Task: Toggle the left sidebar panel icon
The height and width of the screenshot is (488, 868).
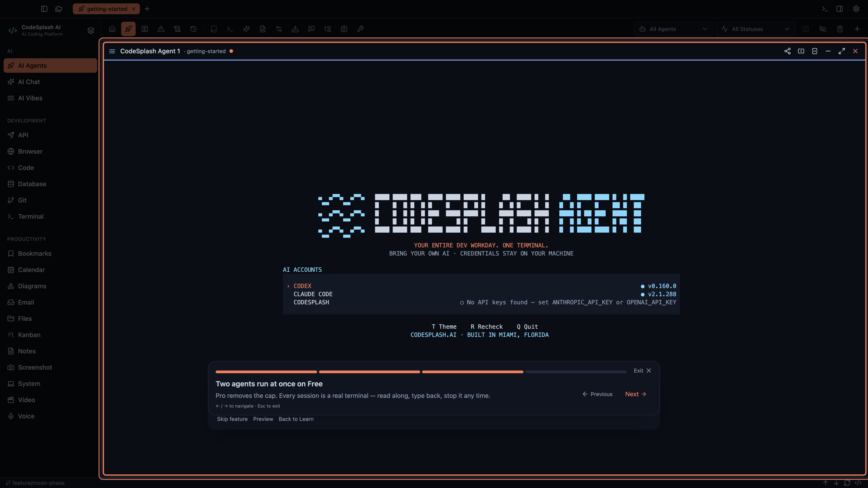Action: [44, 9]
